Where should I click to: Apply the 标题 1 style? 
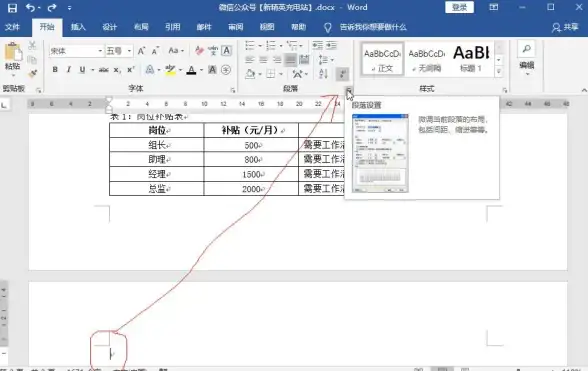coord(471,60)
